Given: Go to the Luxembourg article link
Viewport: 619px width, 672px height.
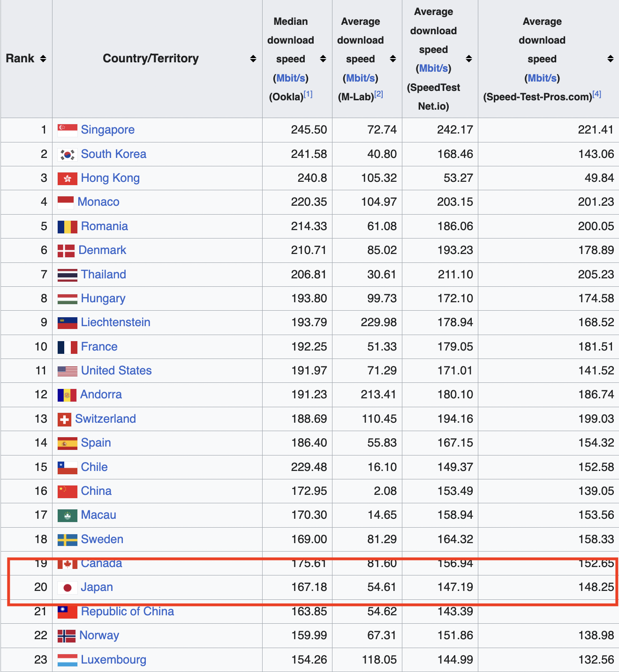Looking at the screenshot, I should 113,660.
